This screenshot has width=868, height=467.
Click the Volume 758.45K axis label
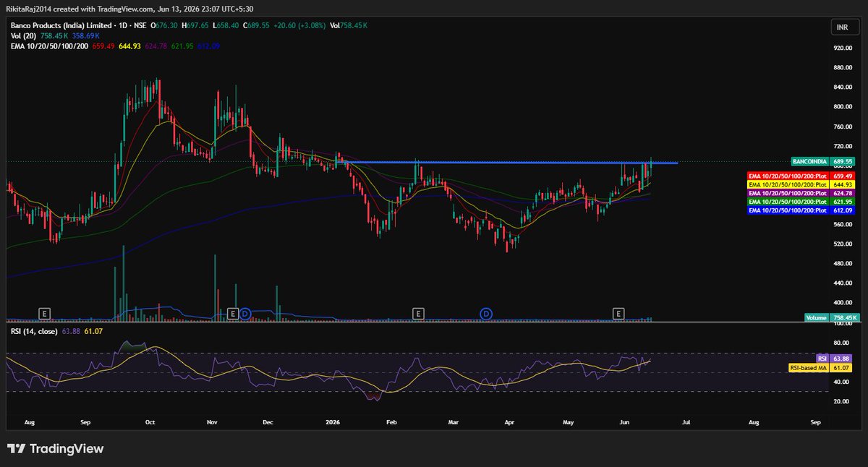831,317
